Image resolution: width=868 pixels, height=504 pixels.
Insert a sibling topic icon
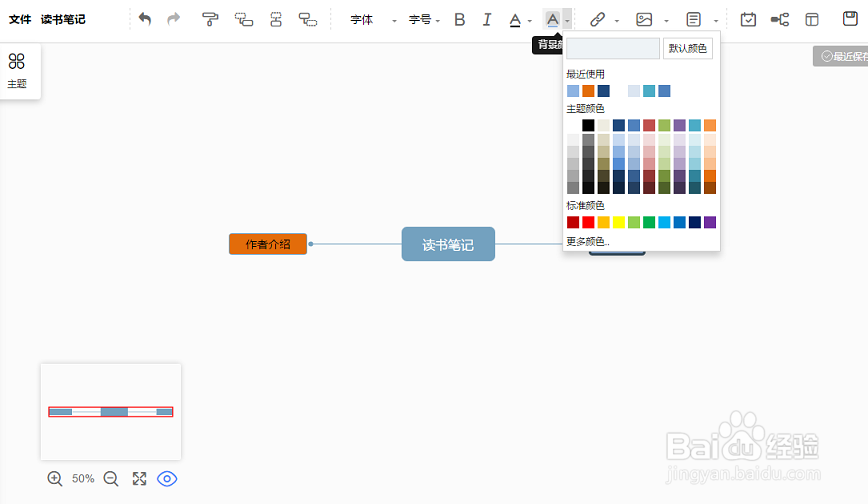coord(276,19)
